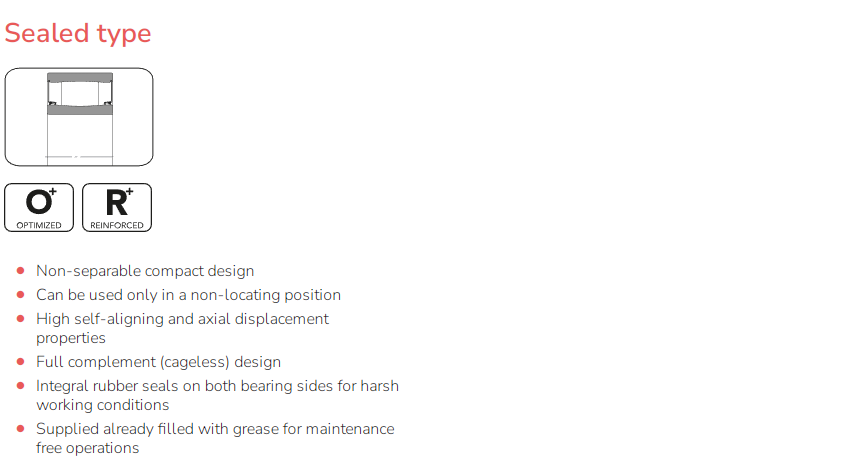This screenshot has height=464, width=852.
Task: Click the red bullet beside "Non-separable compact design"
Action: click(x=21, y=271)
